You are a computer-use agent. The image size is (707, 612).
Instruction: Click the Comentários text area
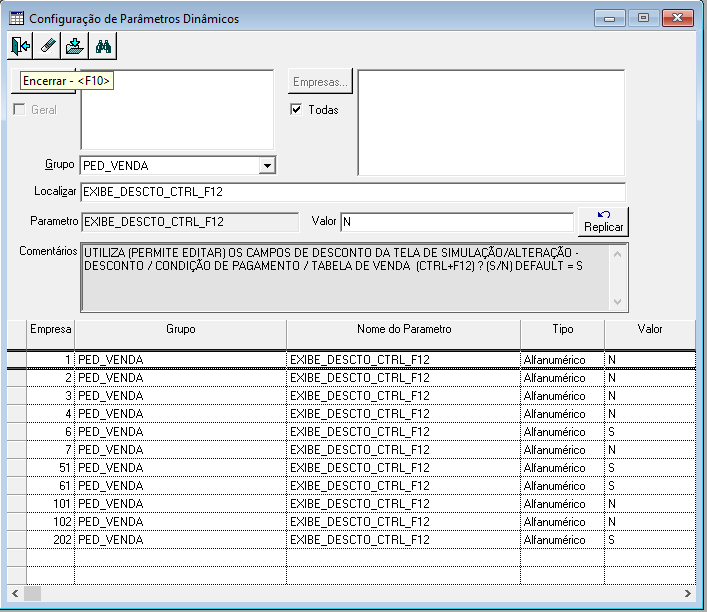(x=347, y=277)
